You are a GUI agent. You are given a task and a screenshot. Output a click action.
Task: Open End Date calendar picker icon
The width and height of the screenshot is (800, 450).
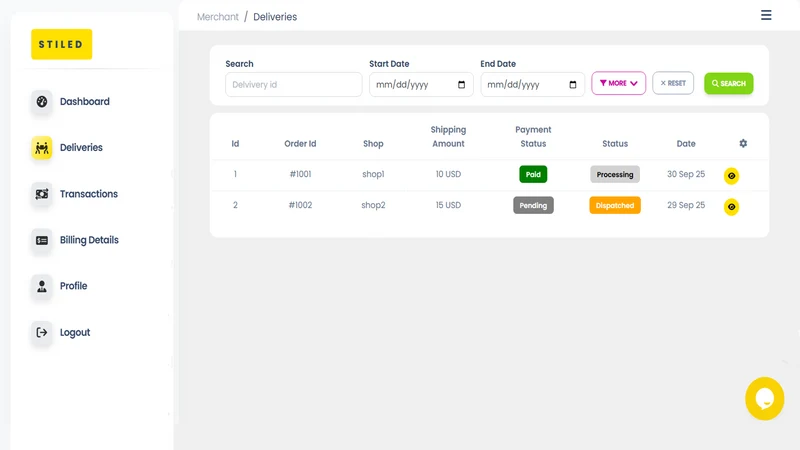(572, 85)
